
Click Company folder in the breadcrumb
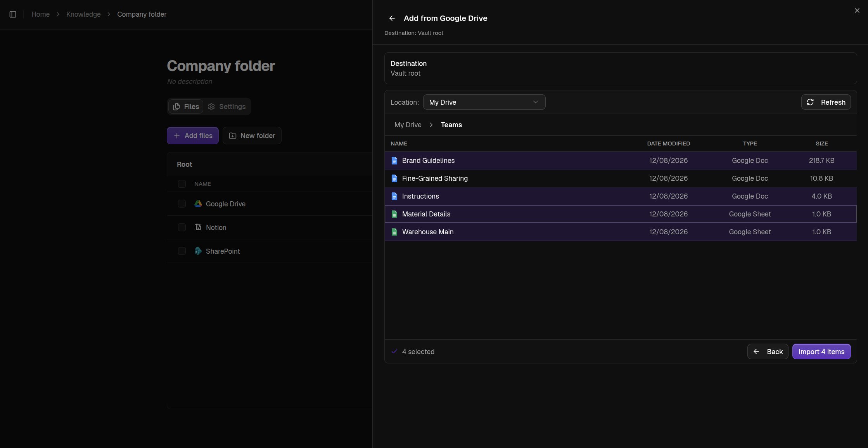point(142,14)
